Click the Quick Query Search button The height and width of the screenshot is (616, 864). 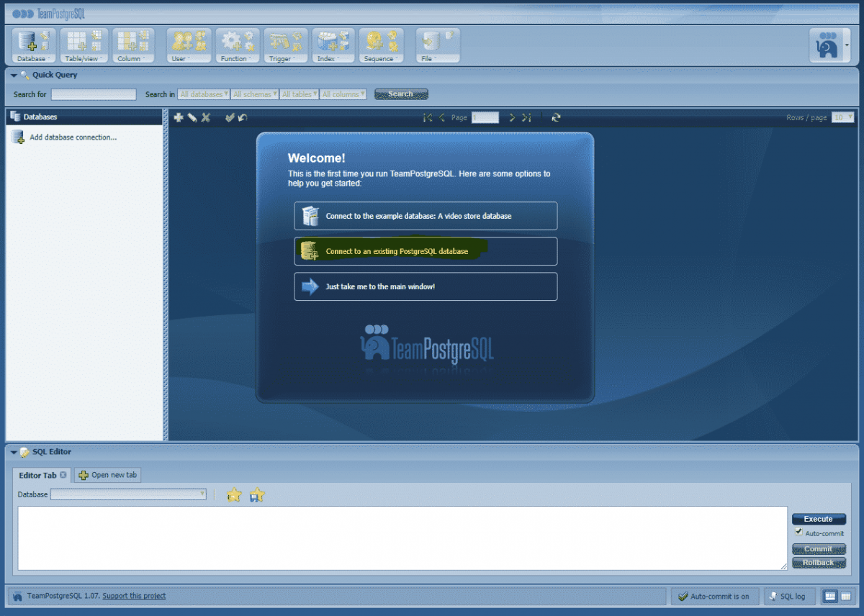click(401, 94)
